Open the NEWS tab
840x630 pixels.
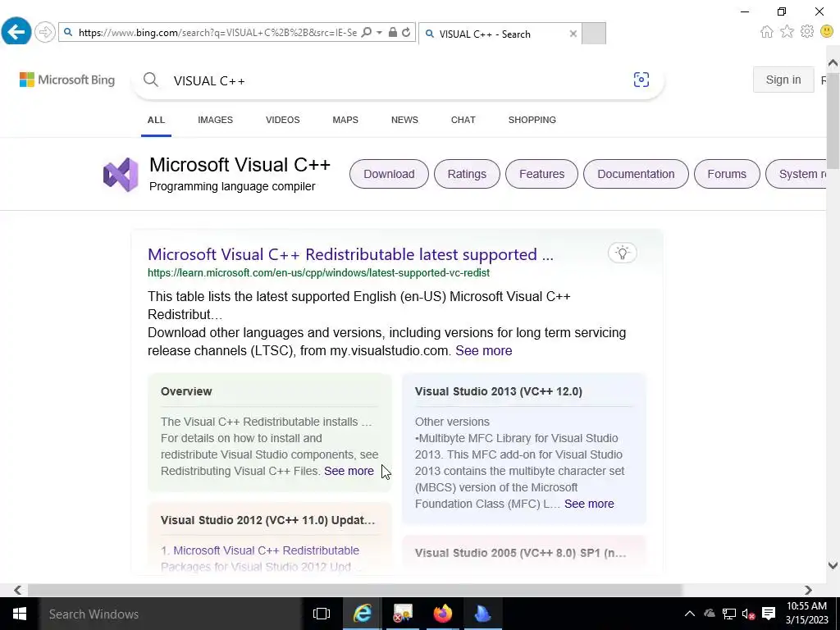[x=404, y=120]
